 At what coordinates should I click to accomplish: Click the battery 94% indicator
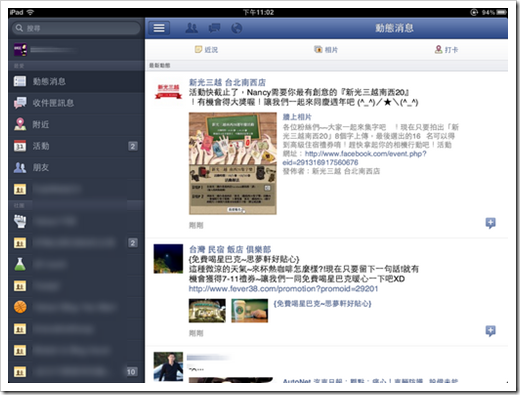coord(494,12)
